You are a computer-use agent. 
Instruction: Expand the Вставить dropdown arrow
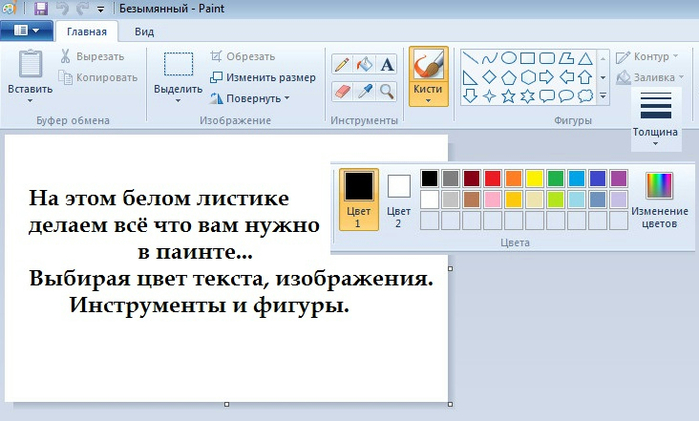tap(30, 101)
